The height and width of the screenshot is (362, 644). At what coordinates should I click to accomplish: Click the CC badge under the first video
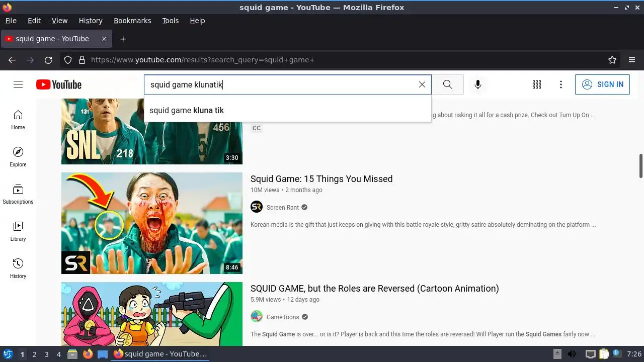tap(257, 128)
